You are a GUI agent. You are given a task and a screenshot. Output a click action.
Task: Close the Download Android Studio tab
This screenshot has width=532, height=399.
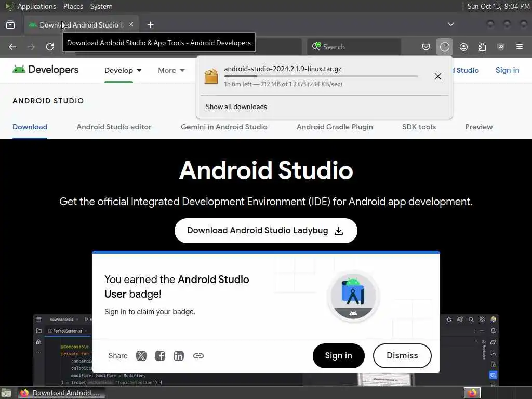click(131, 24)
